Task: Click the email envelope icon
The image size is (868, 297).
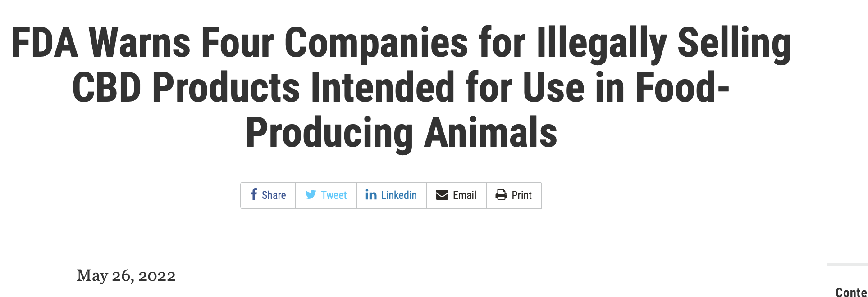Action: (x=442, y=195)
